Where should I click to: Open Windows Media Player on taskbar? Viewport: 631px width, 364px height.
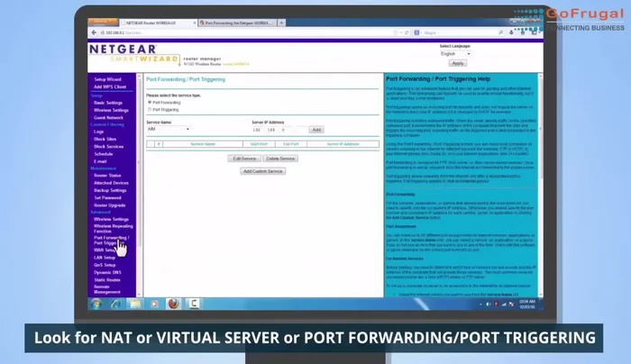[154, 304]
